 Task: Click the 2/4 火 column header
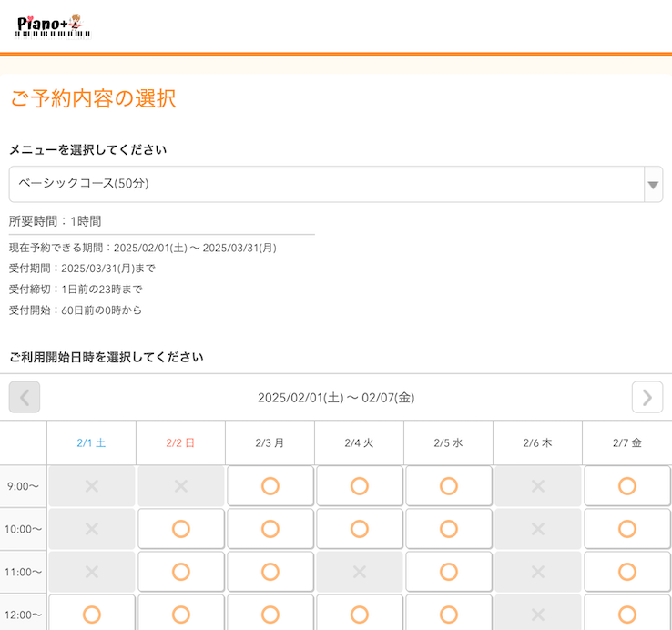(359, 442)
